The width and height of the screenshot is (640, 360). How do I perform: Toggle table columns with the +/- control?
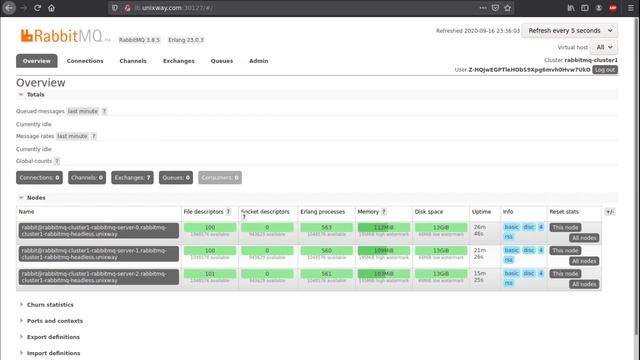tap(610, 211)
